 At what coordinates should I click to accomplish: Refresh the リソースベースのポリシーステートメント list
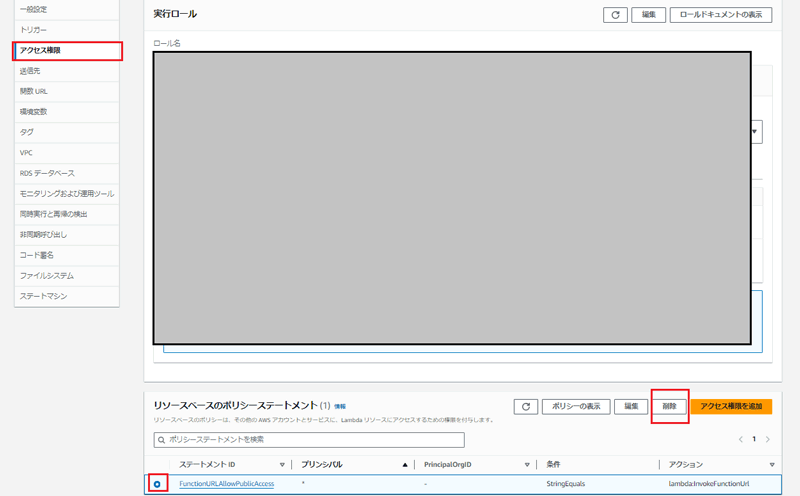point(526,407)
